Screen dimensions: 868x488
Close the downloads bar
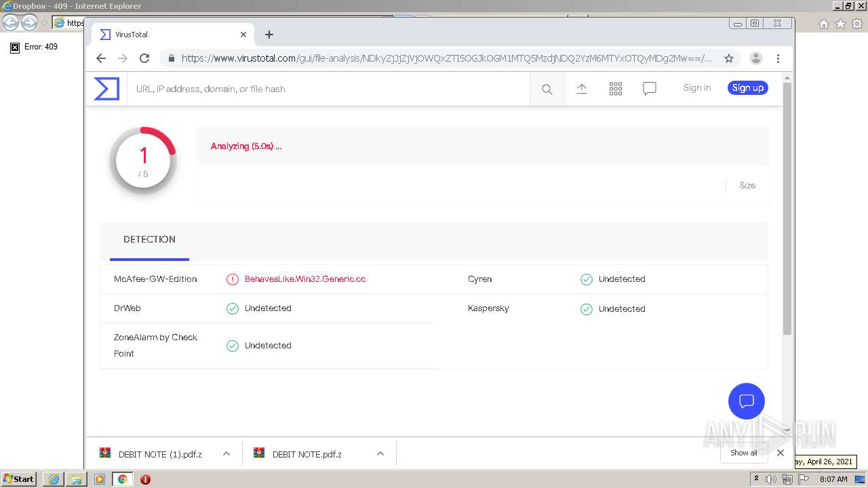click(x=781, y=453)
